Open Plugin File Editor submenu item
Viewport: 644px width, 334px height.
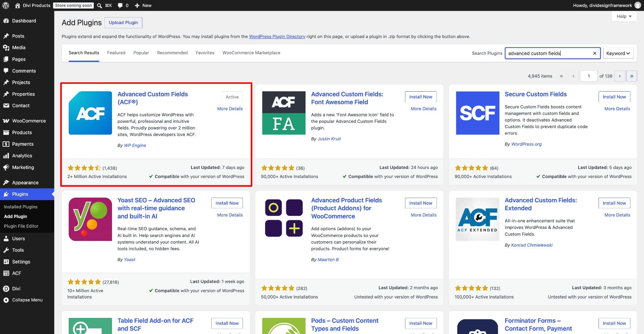click(21, 226)
